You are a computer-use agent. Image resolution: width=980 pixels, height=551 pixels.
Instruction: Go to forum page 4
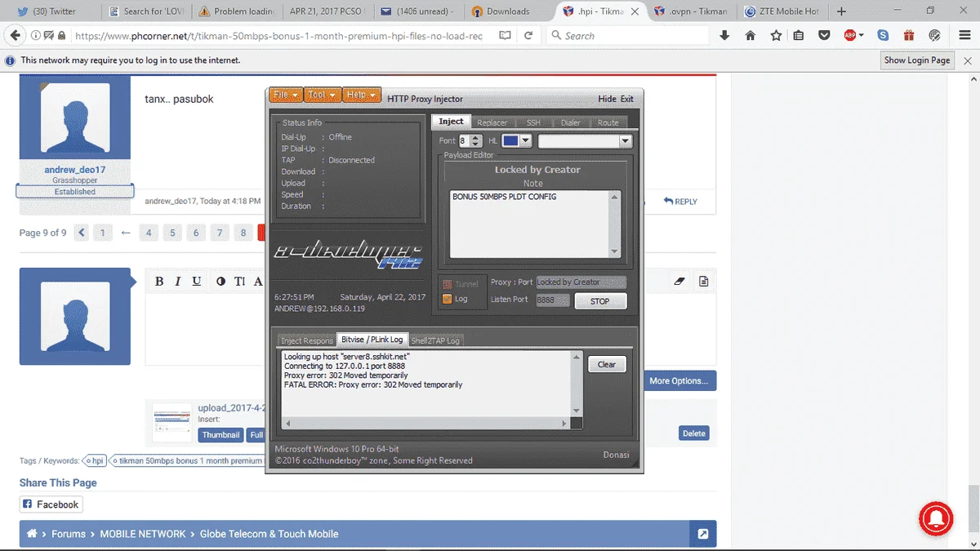[x=149, y=233]
